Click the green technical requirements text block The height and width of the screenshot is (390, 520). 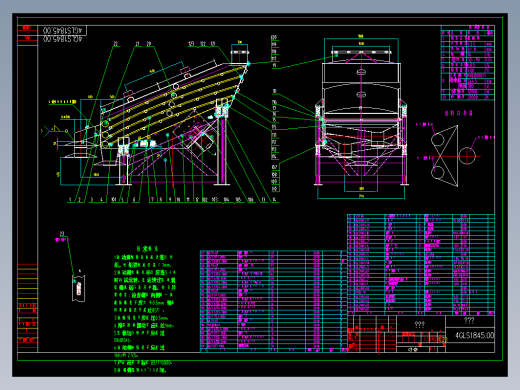pos(145,310)
